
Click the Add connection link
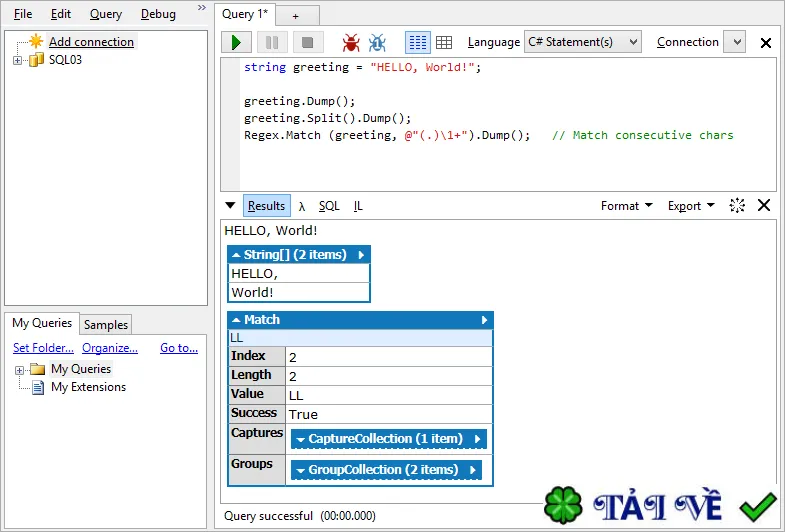pyautogui.click(x=91, y=42)
